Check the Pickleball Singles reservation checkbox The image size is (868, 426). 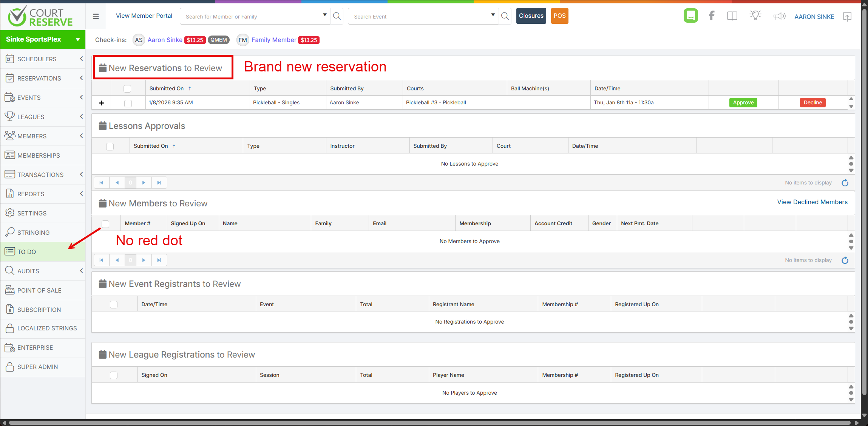coord(128,103)
